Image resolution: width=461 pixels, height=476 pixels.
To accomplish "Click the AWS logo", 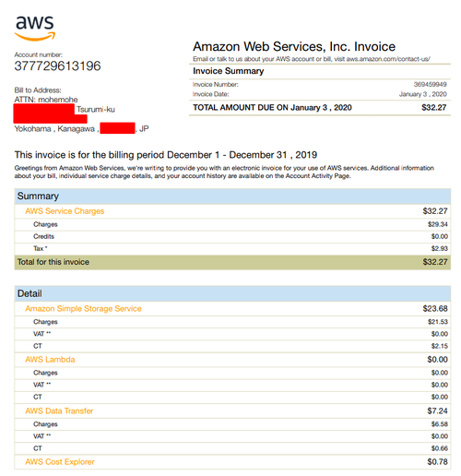I will [35, 29].
